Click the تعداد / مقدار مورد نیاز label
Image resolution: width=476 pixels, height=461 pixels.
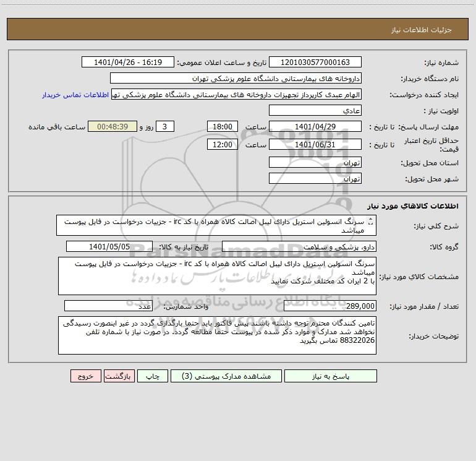tap(424, 306)
